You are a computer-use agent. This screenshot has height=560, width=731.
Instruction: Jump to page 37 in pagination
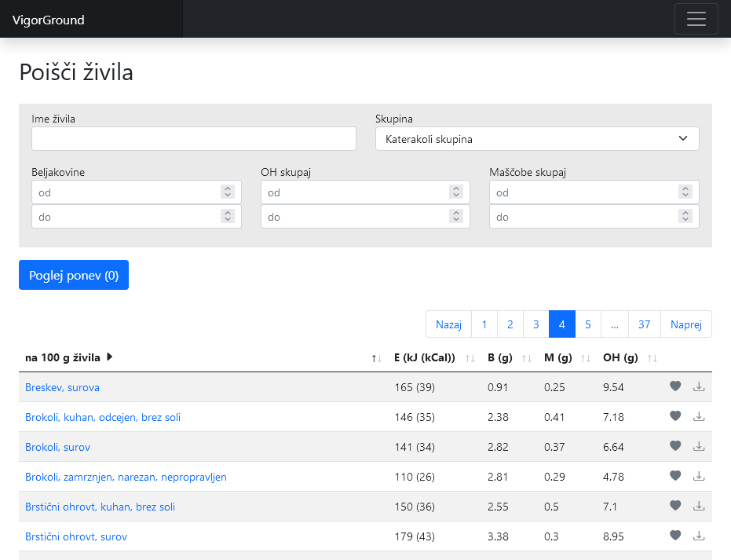[x=644, y=324]
